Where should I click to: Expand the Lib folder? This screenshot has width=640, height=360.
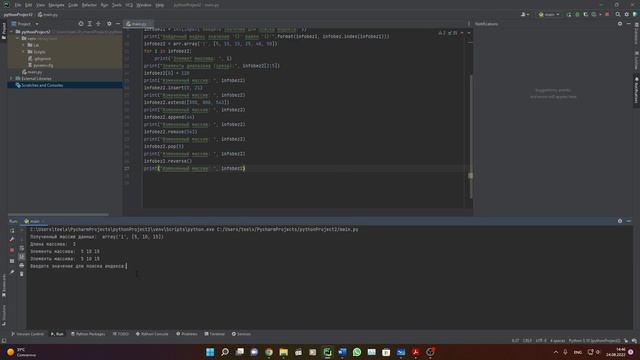coord(23,45)
